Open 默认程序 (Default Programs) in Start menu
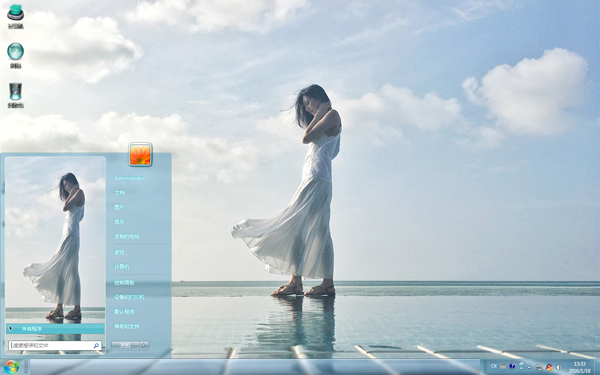The width and height of the screenshot is (600, 375). [x=124, y=311]
